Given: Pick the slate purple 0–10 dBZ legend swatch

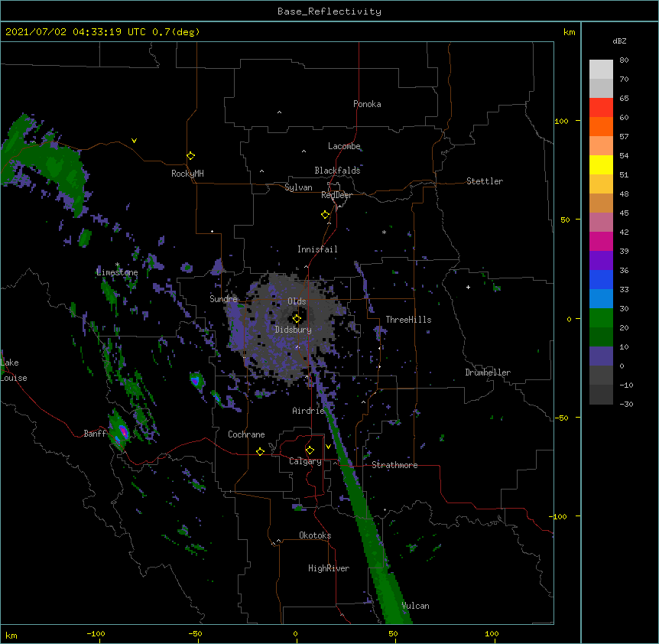Looking at the screenshot, I should coord(601,356).
